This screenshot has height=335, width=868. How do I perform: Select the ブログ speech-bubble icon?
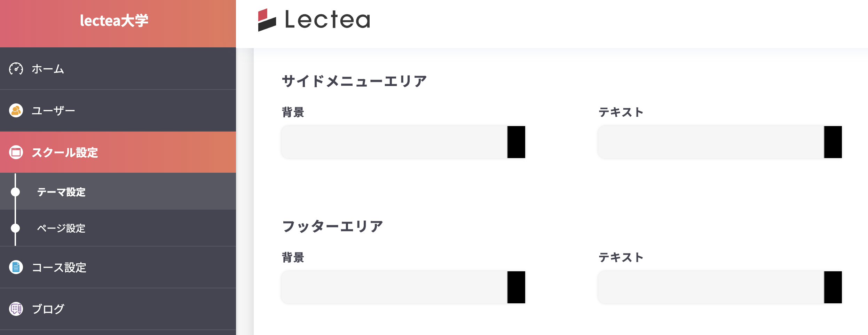click(x=16, y=308)
